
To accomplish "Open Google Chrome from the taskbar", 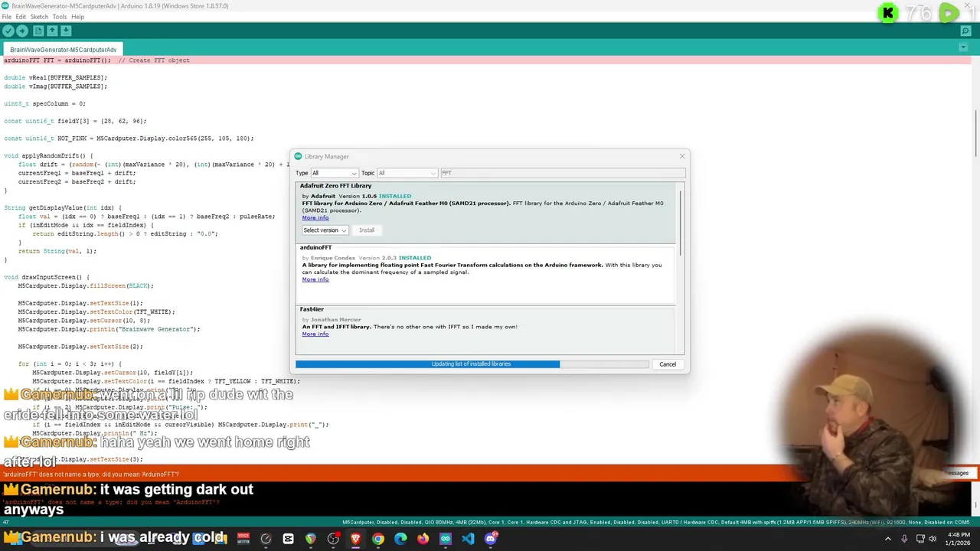I will 378,539.
